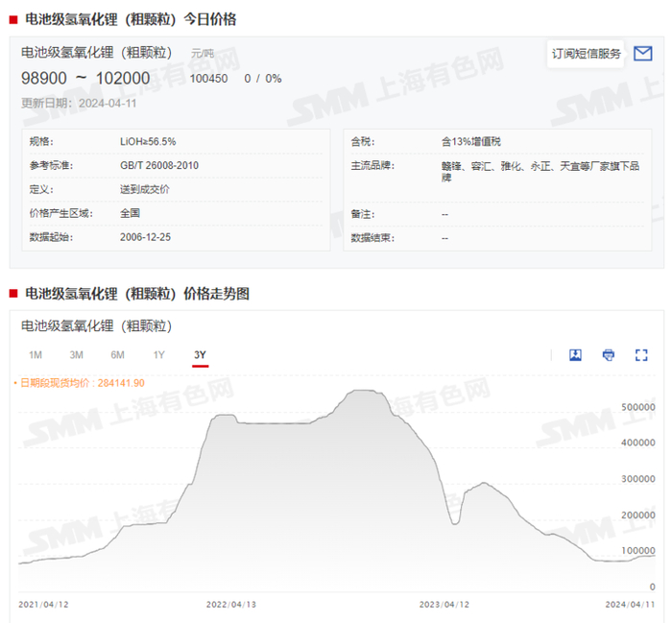672x623 pixels.
Task: Click the unit label 元/吨
Action: point(203,54)
